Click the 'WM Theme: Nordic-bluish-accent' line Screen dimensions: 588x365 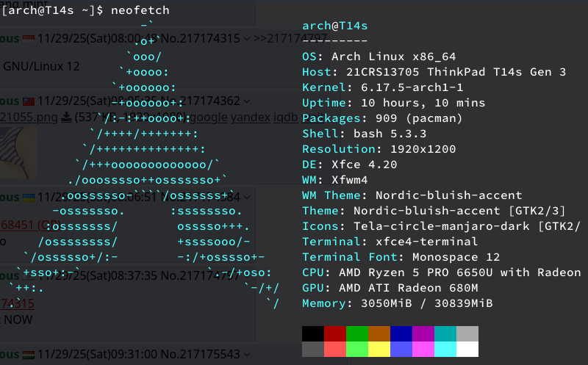[412, 195]
